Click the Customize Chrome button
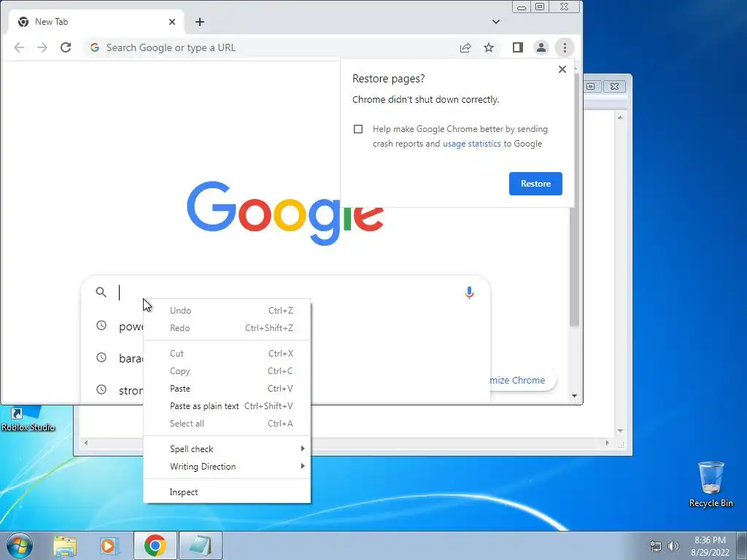Image resolution: width=747 pixels, height=560 pixels. click(522, 381)
